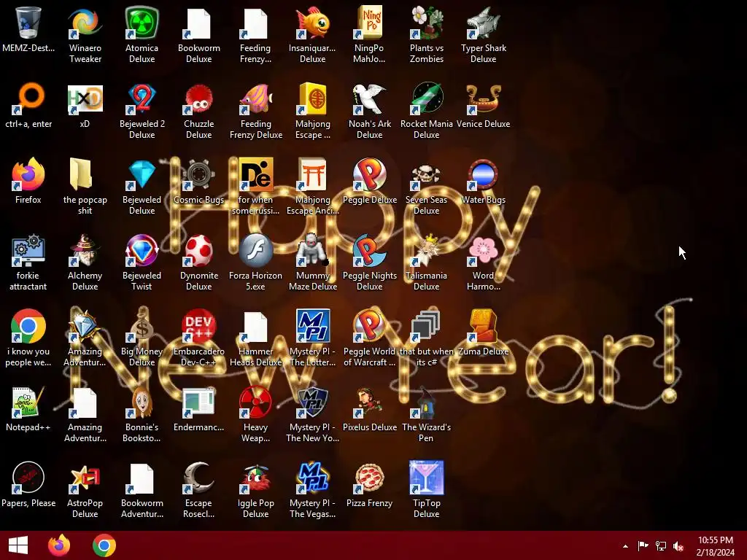Click the Chuzzle Deluxe icon
Screen dimensions: 747x560
198,98
